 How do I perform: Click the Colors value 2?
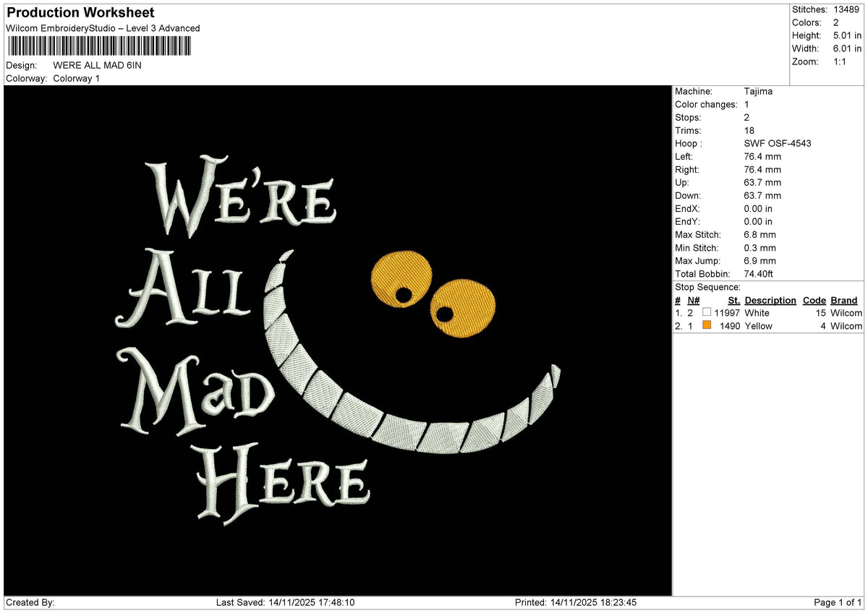click(836, 22)
